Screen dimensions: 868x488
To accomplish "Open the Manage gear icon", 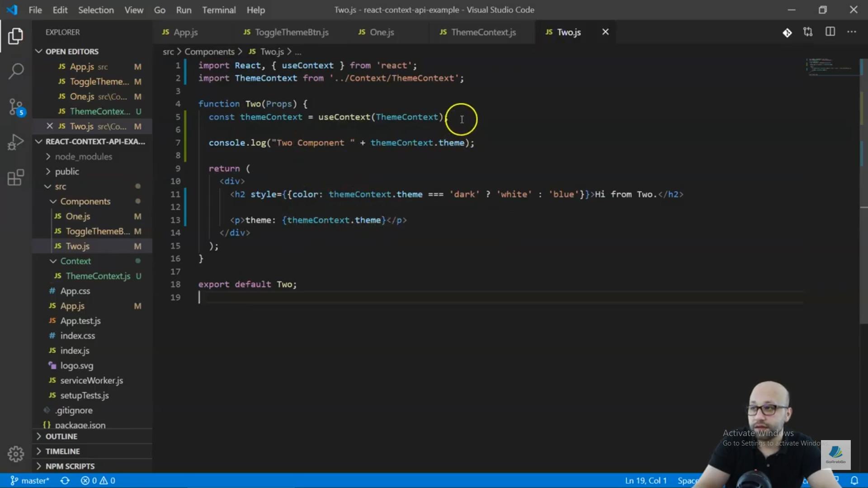I will coord(16,454).
